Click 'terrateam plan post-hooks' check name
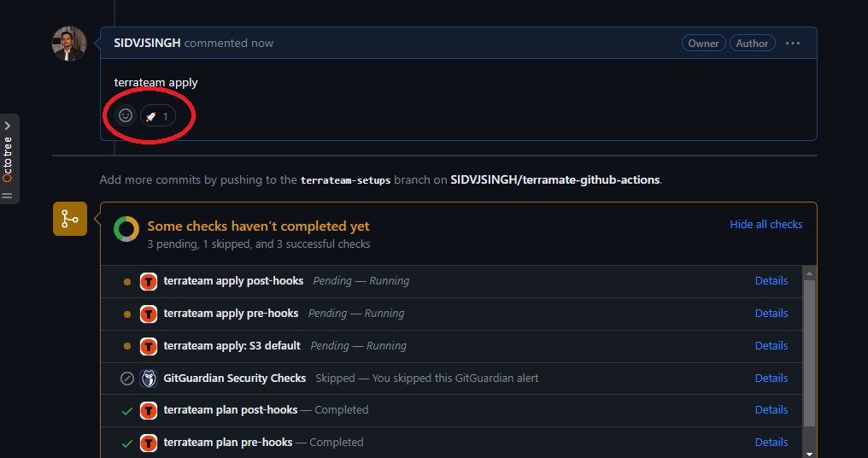 (231, 410)
